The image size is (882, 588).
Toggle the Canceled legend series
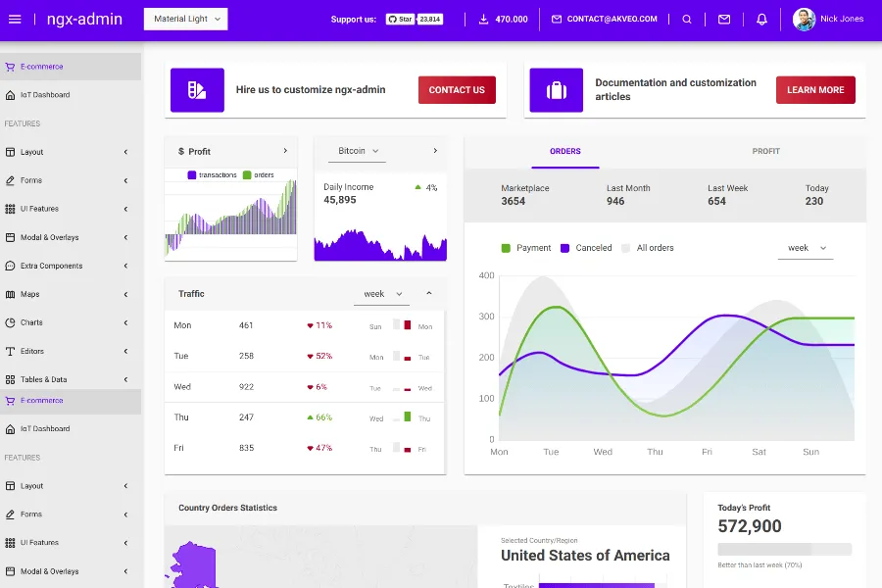[586, 248]
